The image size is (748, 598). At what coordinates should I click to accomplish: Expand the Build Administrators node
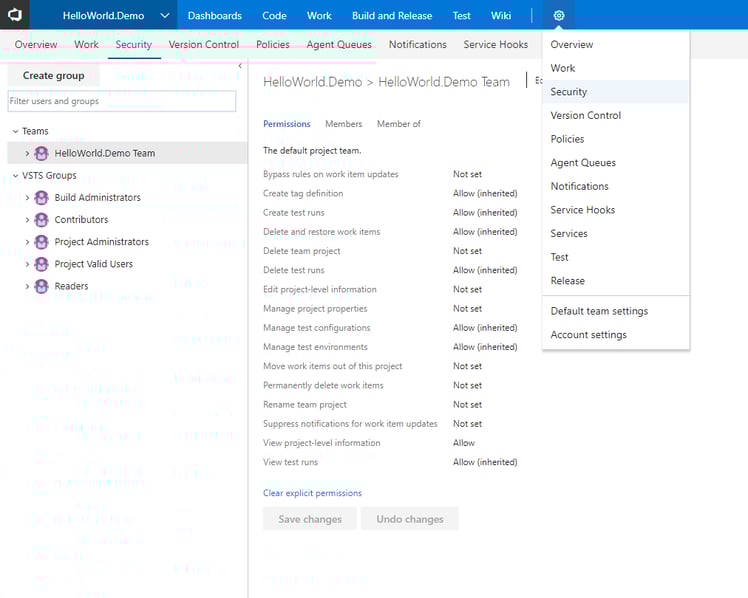(x=27, y=197)
